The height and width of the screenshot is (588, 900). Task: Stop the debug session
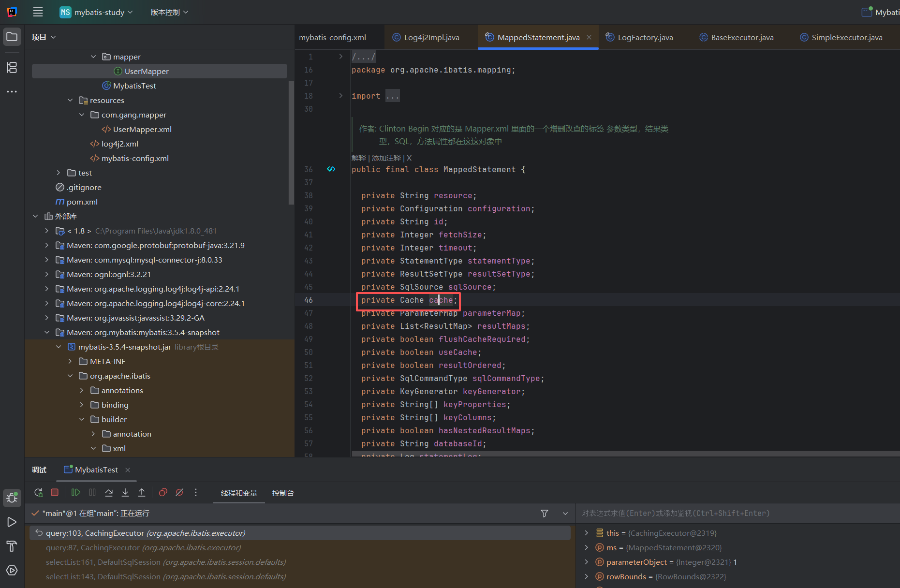(x=55, y=492)
